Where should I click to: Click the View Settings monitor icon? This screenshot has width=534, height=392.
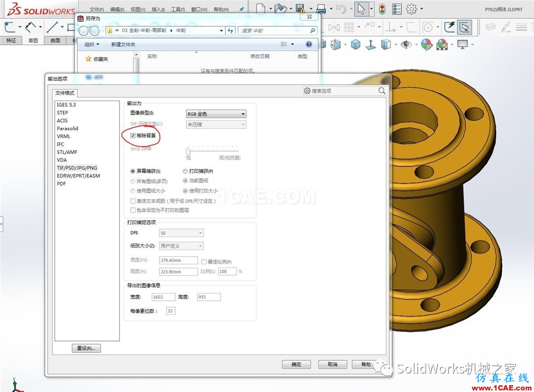pyautogui.click(x=463, y=44)
